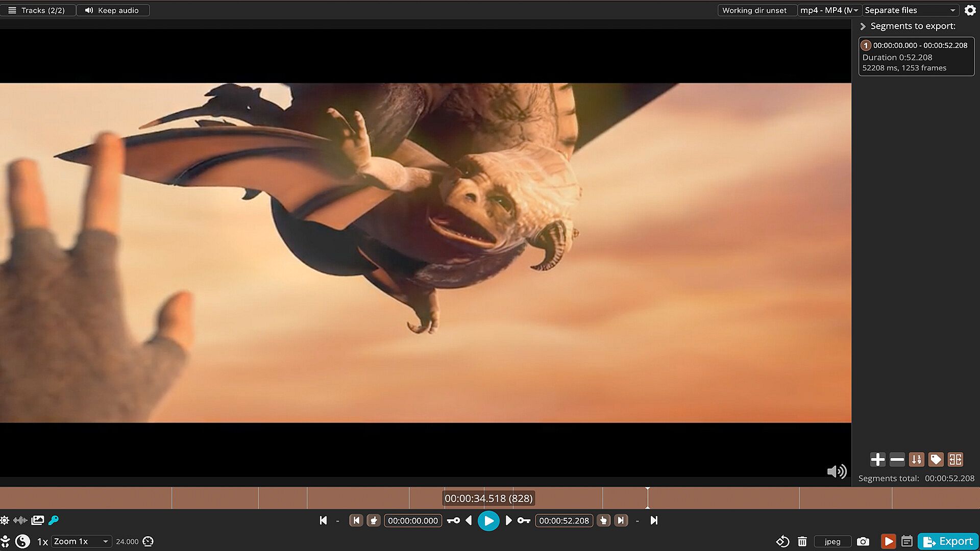Click the camera capture snapshot icon
Image resolution: width=980 pixels, height=551 pixels.
click(863, 541)
